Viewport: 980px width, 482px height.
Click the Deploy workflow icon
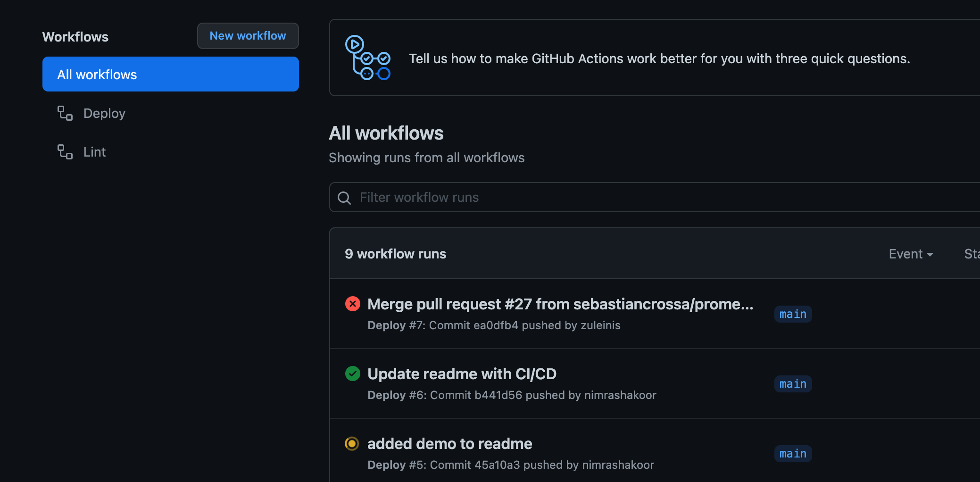[x=65, y=113]
